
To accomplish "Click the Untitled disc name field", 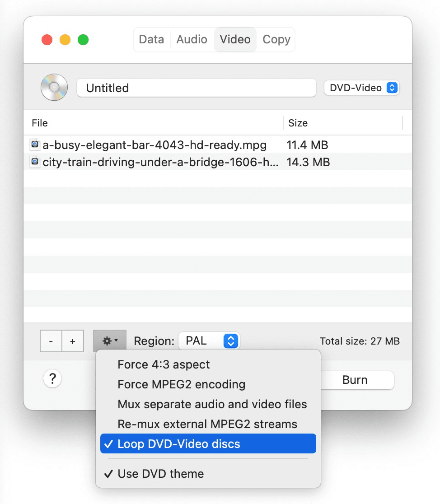I will [196, 88].
